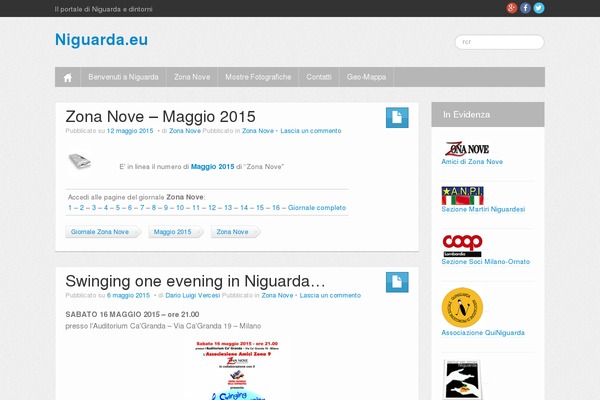The height and width of the screenshot is (400, 600).
Task: Go to home via house icon
Action: [x=68, y=77]
